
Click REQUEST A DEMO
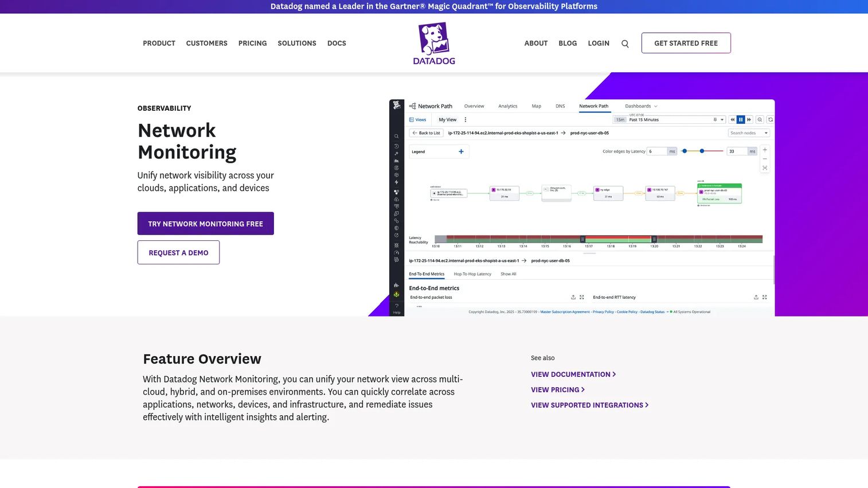pyautogui.click(x=178, y=252)
